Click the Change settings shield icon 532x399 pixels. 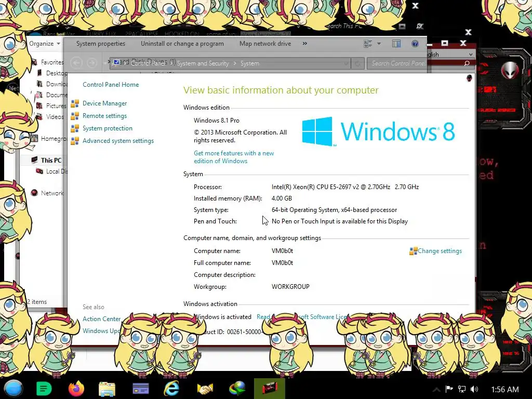pos(413,251)
